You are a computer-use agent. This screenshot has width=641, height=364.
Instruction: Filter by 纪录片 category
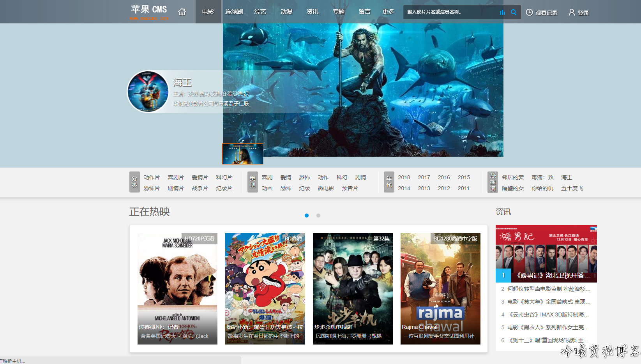tap(224, 188)
